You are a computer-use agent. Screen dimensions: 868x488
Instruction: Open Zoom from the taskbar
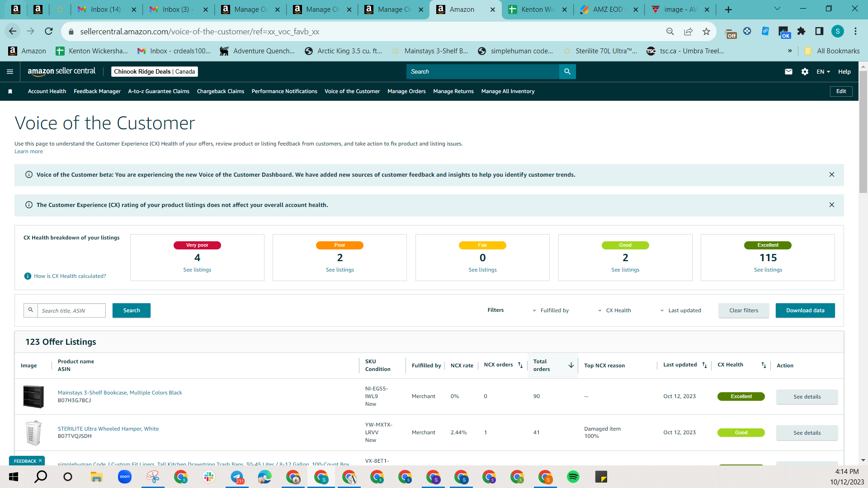(x=125, y=477)
